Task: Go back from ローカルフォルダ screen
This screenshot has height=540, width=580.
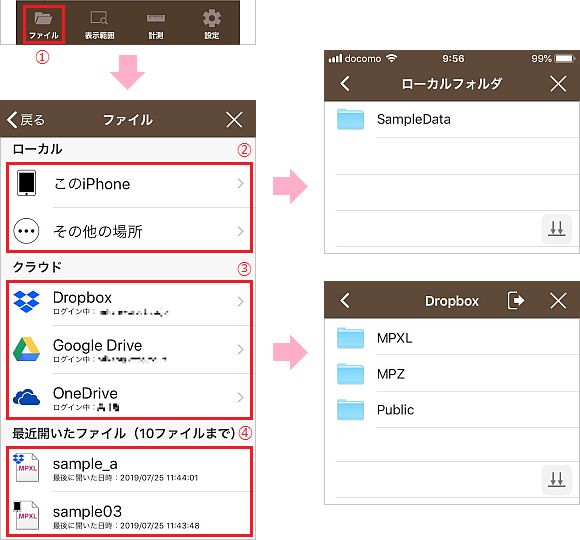Action: pyautogui.click(x=345, y=83)
